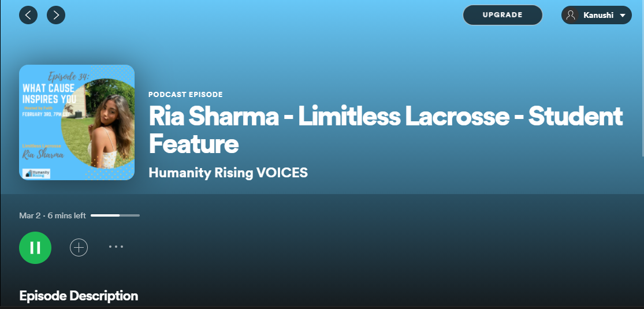Click Ria Sharma's circular photo on cover
The width and height of the screenshot is (644, 309).
(x=101, y=124)
